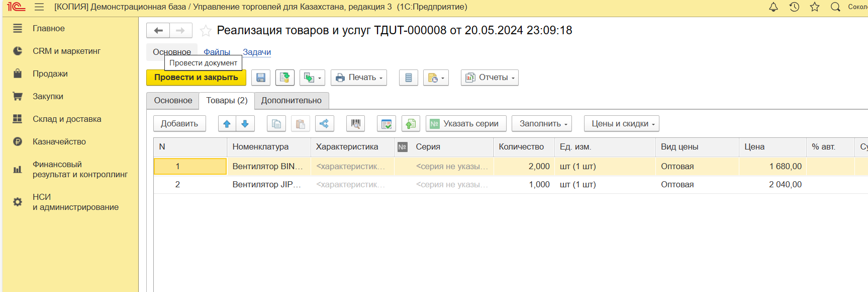Add document to favorites with star icon
Viewport: 868px width, 292px height.
tap(206, 31)
